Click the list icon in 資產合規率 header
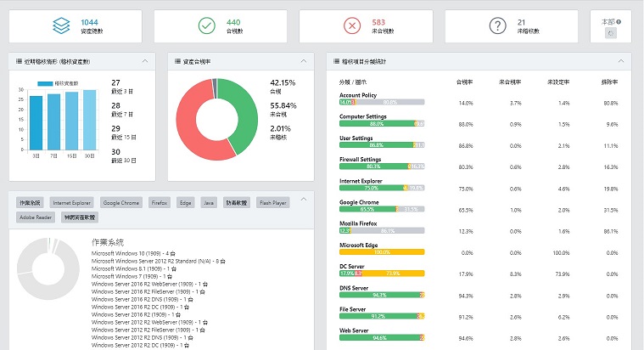Image resolution: width=644 pixels, height=350 pixels. tap(175, 61)
